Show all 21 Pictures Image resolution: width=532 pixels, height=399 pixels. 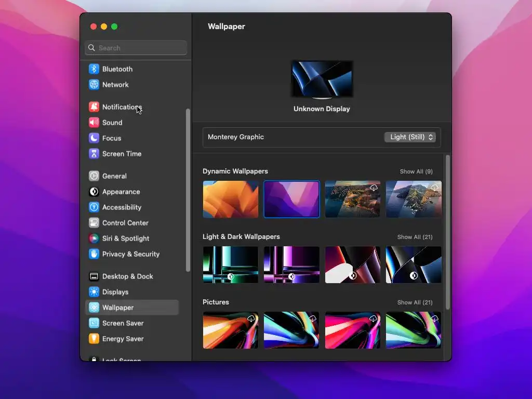coord(415,303)
